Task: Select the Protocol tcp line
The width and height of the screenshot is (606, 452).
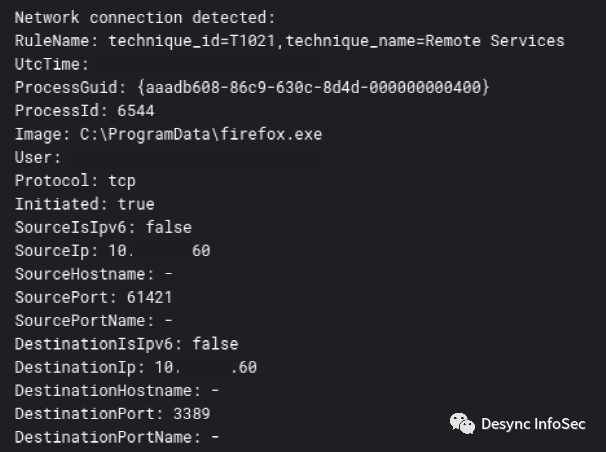Action: [x=75, y=181]
